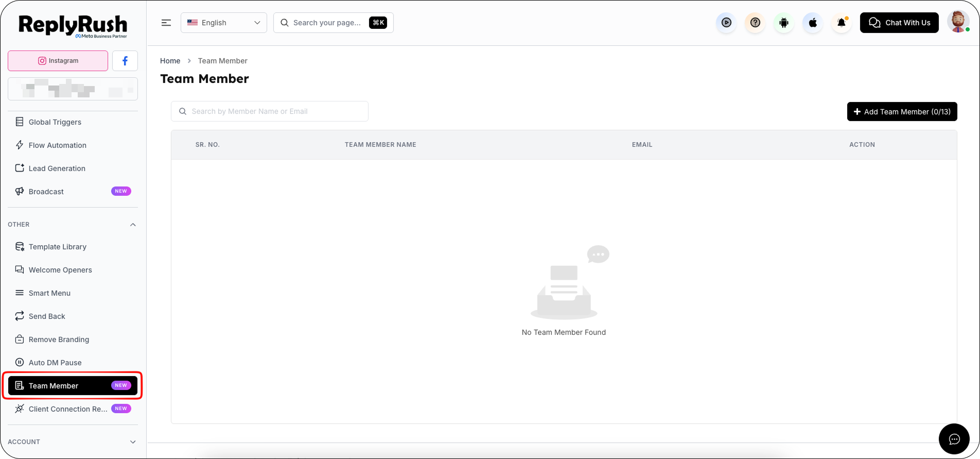Screen dimensions: 980x459
Task: Toggle the sidebar hamburger menu icon
Action: click(x=166, y=23)
